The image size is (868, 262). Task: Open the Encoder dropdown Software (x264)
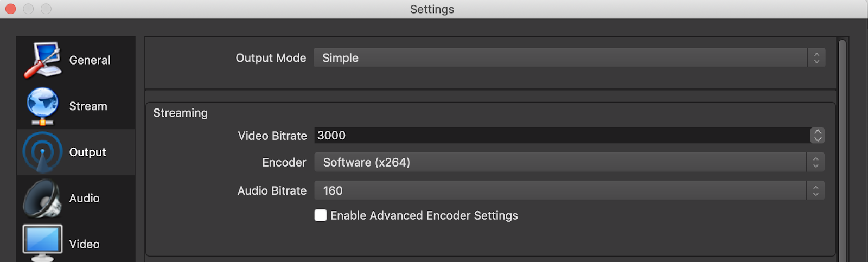(569, 162)
